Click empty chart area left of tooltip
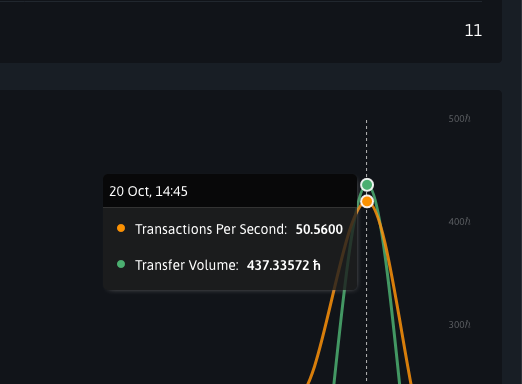 pyautogui.click(x=50, y=233)
